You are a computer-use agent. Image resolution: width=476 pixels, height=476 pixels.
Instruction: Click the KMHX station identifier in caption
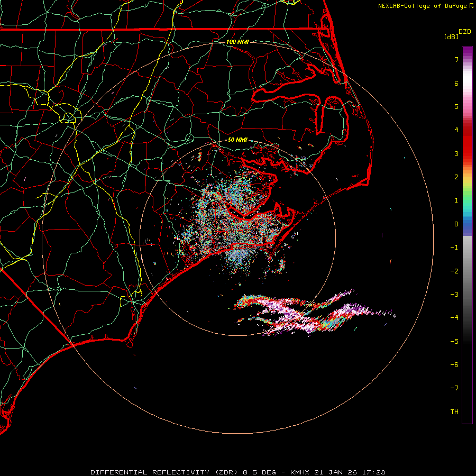(300, 472)
